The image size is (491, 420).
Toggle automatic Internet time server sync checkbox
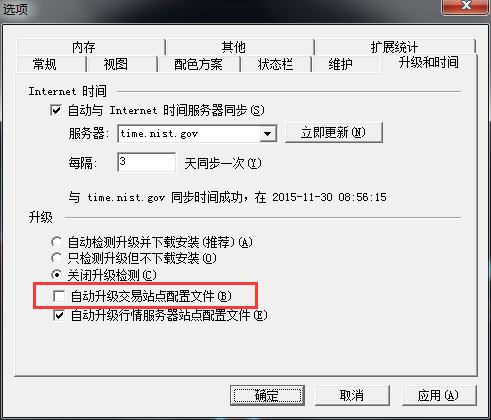coord(56,110)
